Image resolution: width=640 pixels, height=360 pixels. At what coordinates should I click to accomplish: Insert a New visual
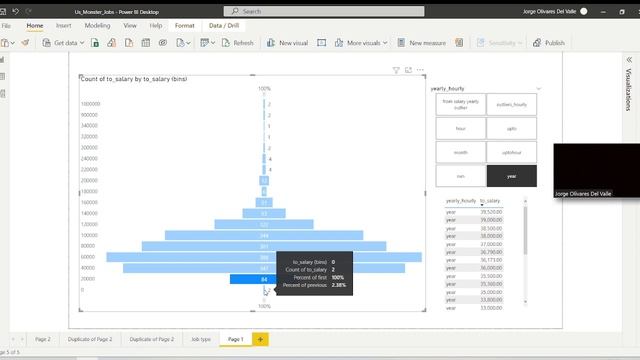pyautogui.click(x=287, y=43)
